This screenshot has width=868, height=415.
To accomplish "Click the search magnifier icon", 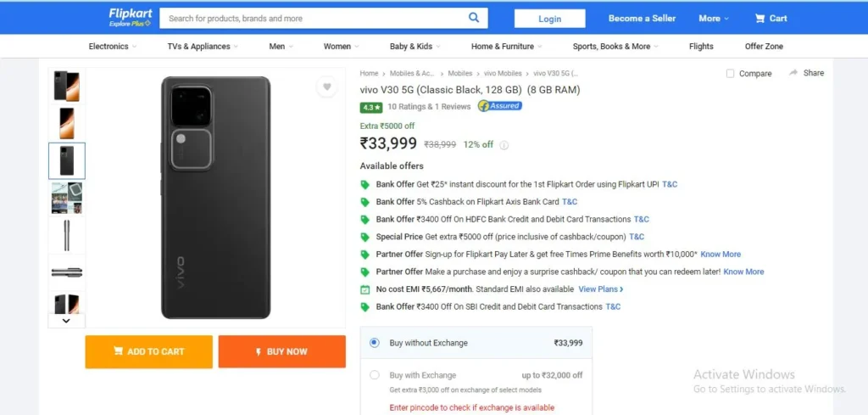I will (x=474, y=18).
